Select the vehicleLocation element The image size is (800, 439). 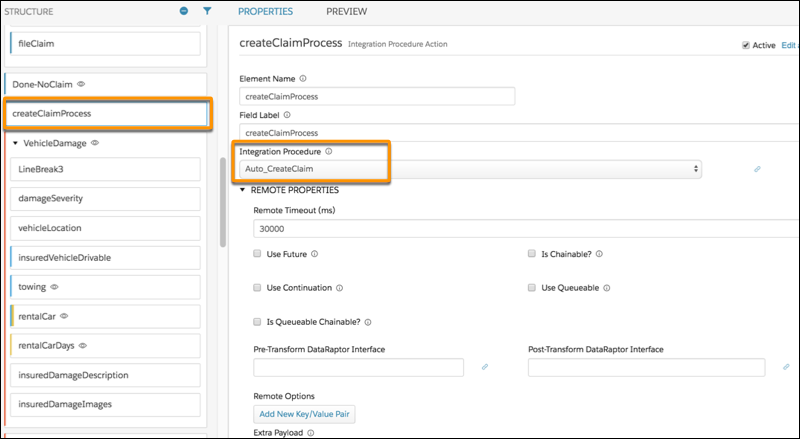pos(105,228)
